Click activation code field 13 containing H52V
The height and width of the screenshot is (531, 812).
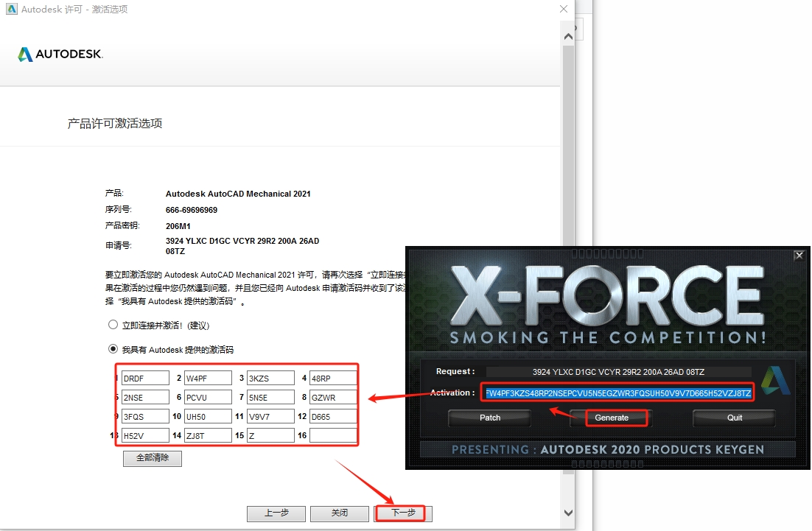[x=145, y=436]
